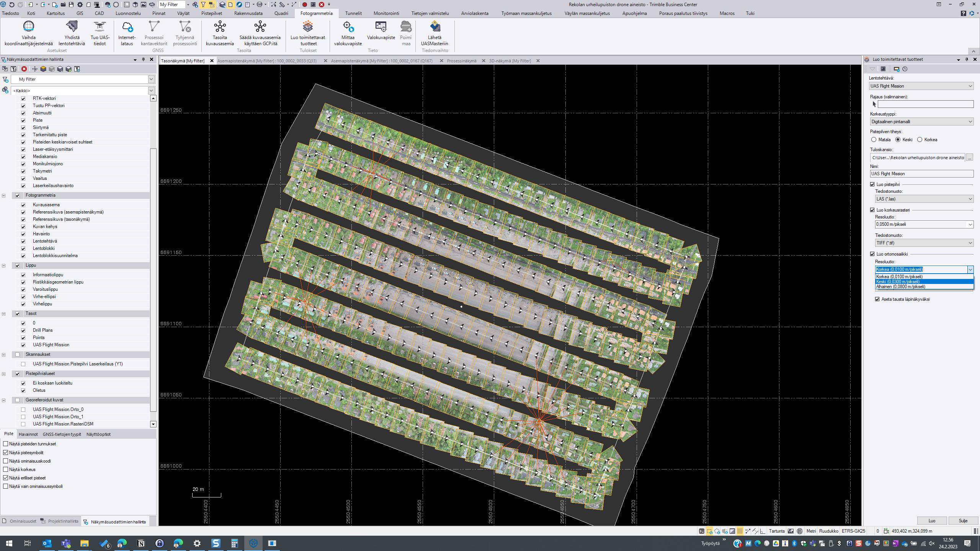Select Korkea (0,0100 m/pikseli) list option

(924, 277)
